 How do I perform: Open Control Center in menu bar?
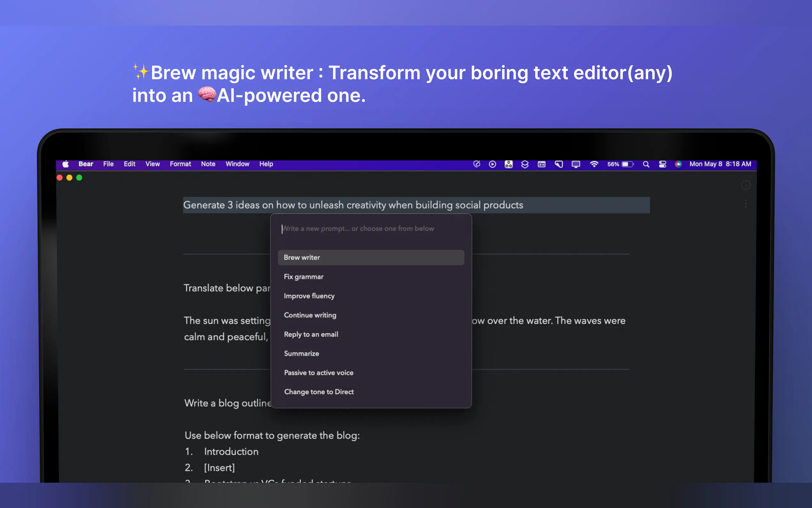tap(662, 164)
